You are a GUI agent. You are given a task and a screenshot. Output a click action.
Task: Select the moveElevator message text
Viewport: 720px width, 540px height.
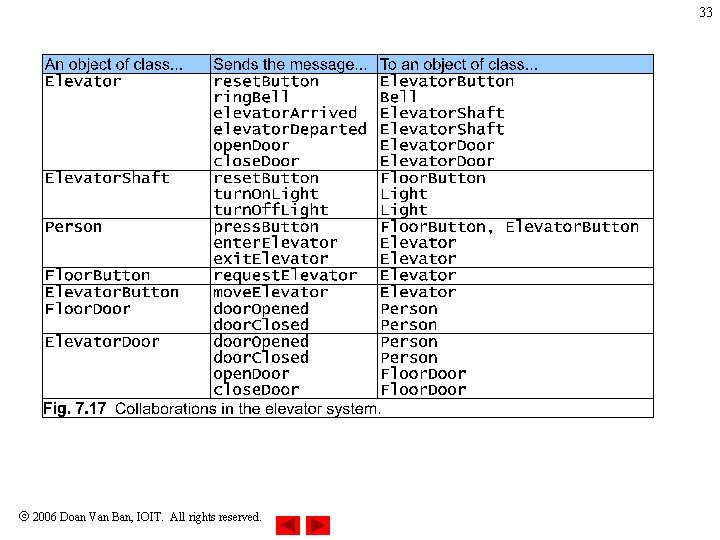(x=271, y=292)
